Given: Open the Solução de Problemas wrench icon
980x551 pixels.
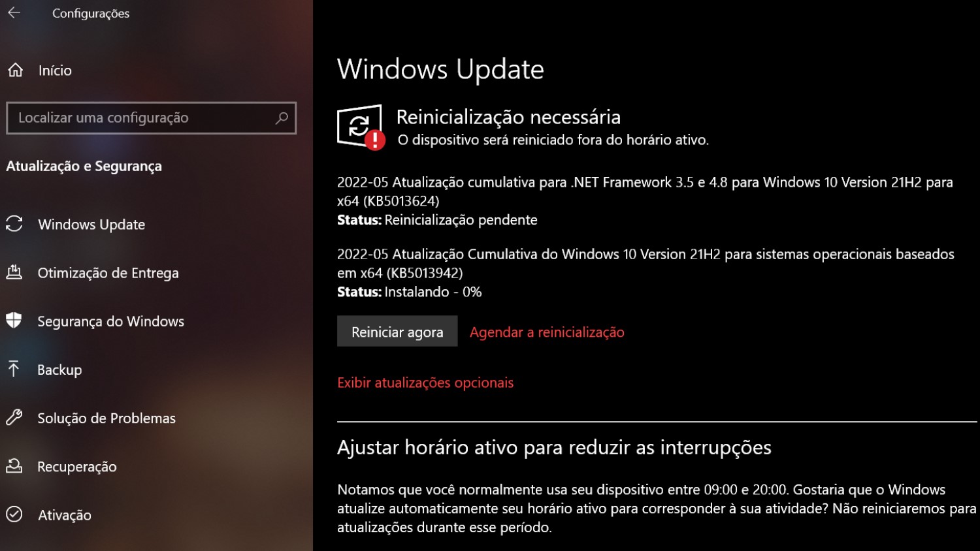Looking at the screenshot, I should pos(14,417).
